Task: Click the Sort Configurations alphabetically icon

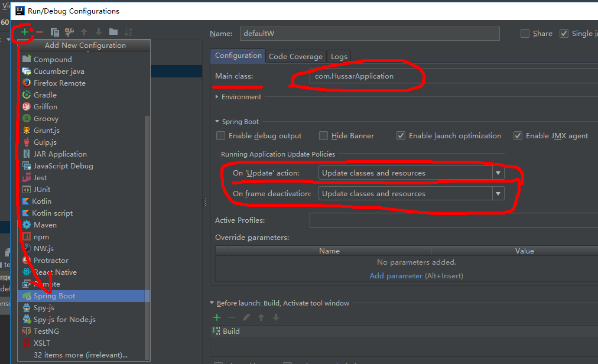Action: click(x=128, y=32)
